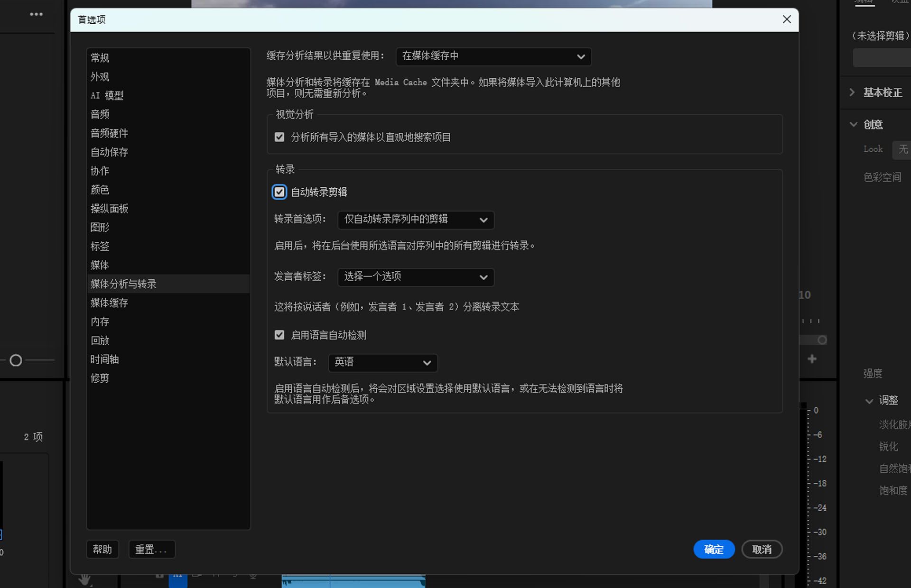Open the Look dropdown showing 无
Screen dimensions: 911x588
902,149
